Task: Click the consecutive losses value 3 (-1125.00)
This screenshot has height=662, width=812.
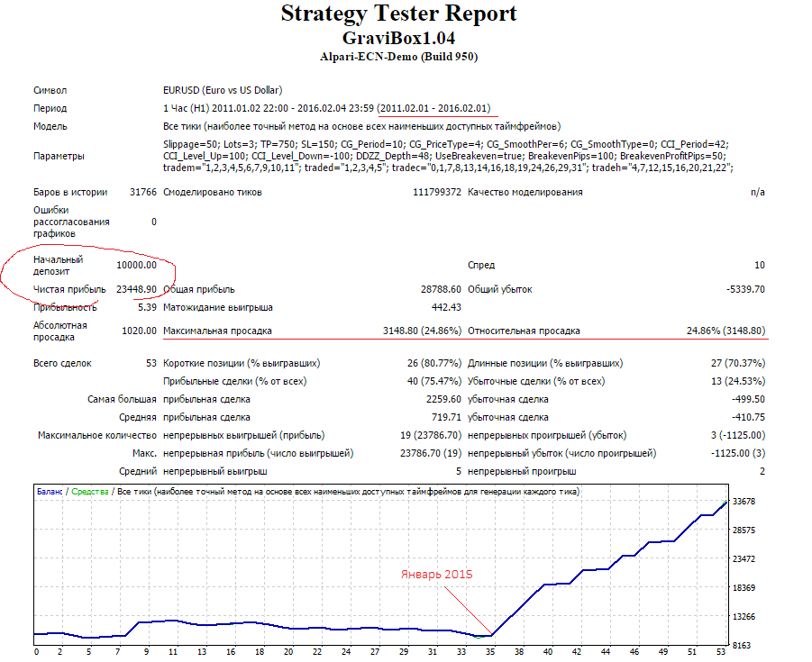Action: (x=738, y=435)
